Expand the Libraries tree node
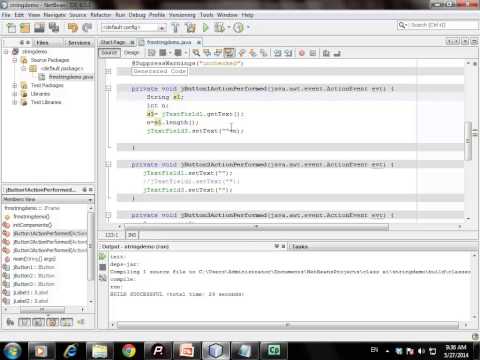Viewport: 480px width, 360px height. 15,94
